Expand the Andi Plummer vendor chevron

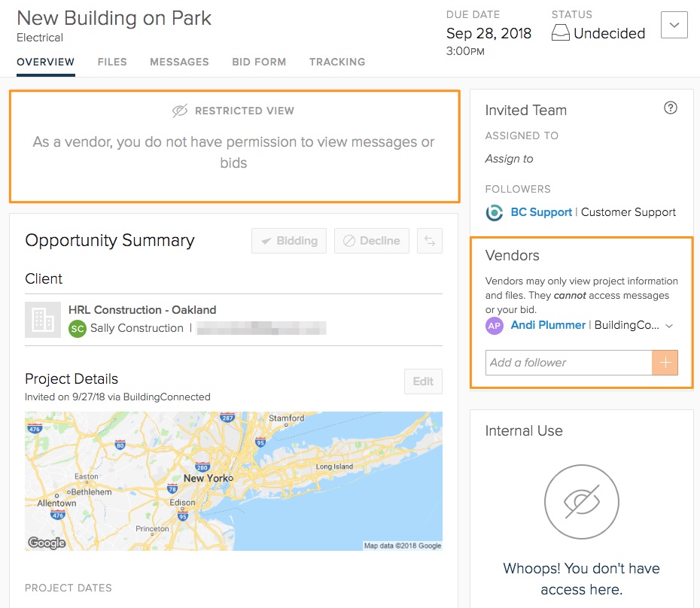tap(669, 326)
